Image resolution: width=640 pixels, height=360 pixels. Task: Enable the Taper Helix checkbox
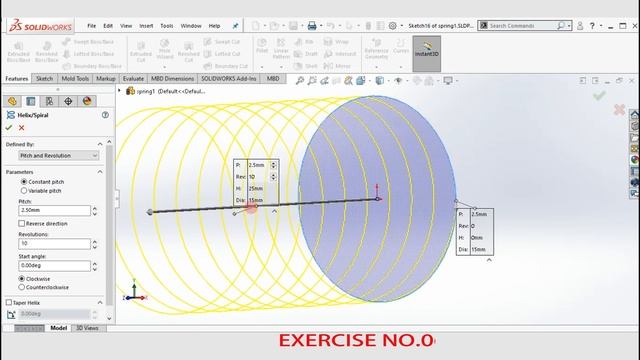tap(9, 302)
